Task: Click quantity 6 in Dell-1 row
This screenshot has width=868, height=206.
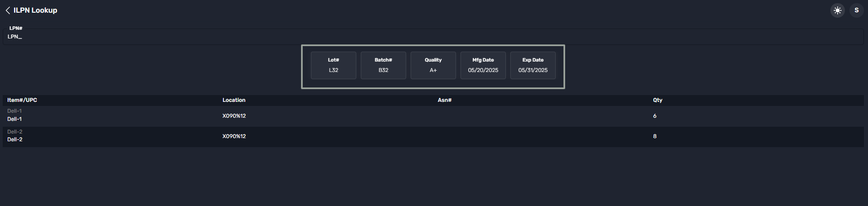Action: pos(655,116)
